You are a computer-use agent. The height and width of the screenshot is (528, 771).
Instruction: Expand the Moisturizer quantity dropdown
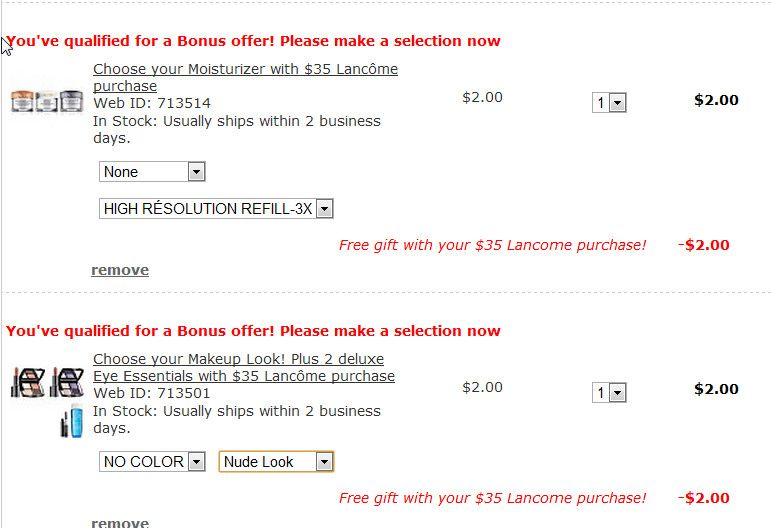click(609, 103)
